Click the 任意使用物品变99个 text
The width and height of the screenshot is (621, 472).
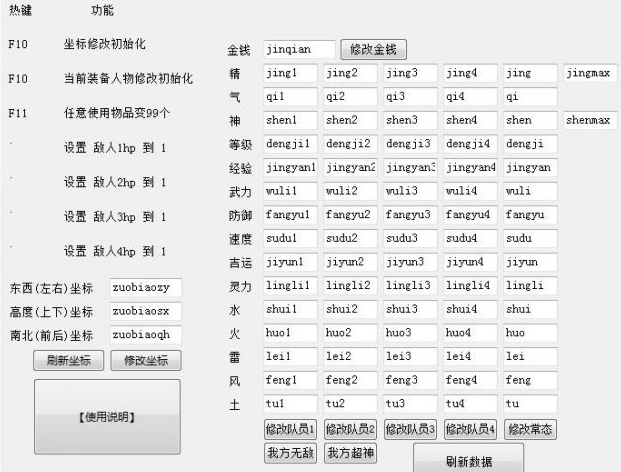(x=117, y=113)
